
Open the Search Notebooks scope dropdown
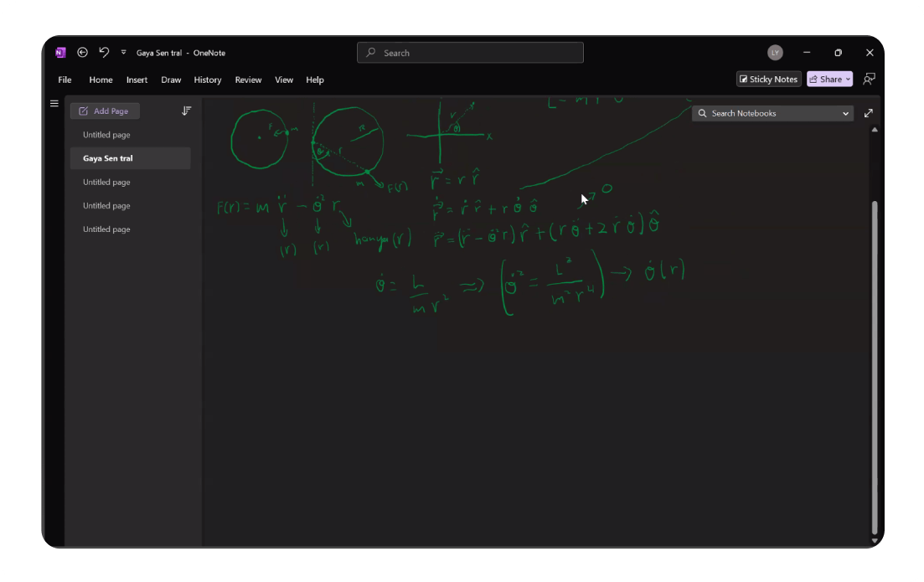tap(845, 113)
